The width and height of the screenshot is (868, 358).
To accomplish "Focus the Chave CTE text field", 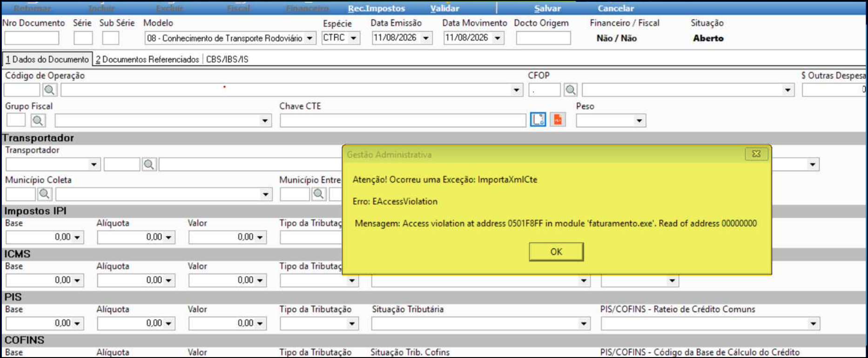I will tap(403, 121).
